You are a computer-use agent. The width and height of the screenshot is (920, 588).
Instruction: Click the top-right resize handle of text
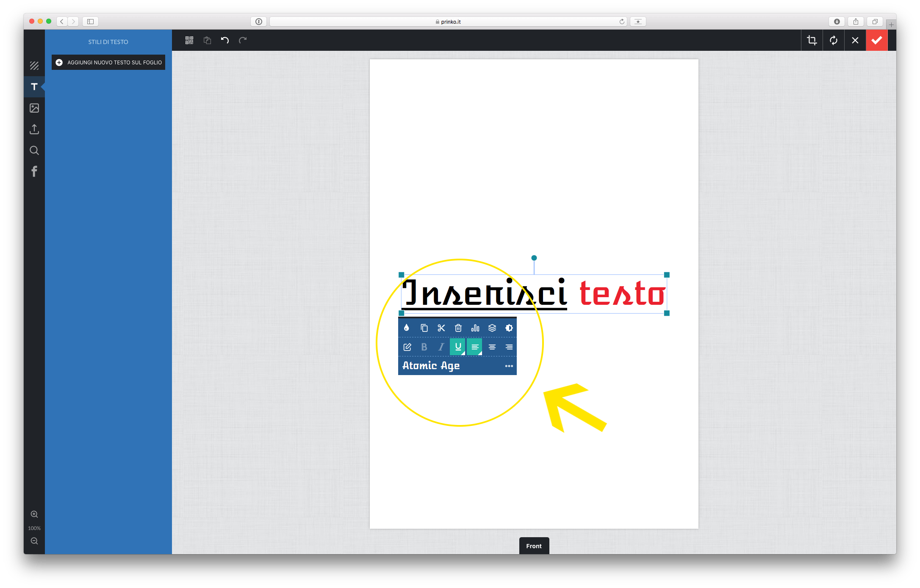coord(667,275)
